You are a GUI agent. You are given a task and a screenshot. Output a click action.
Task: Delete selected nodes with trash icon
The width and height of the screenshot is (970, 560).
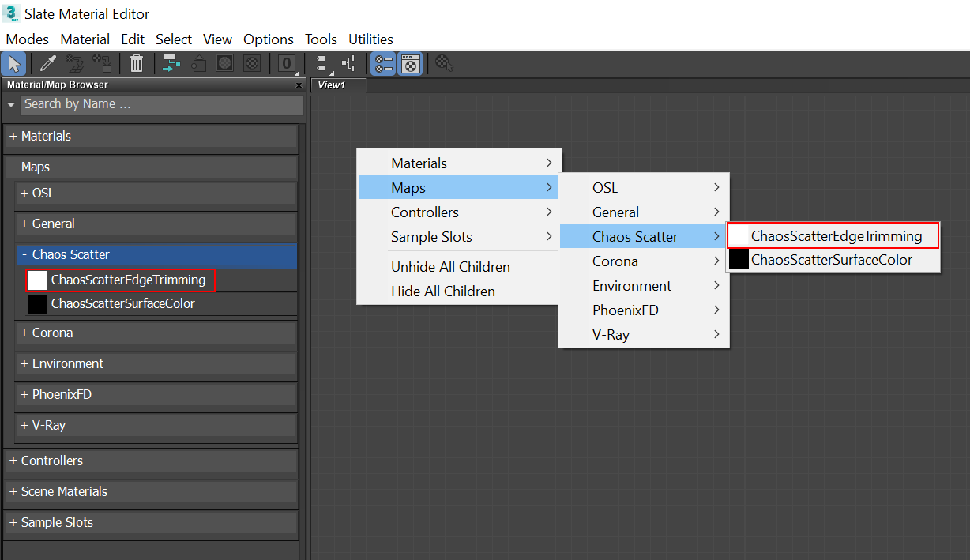coord(137,64)
